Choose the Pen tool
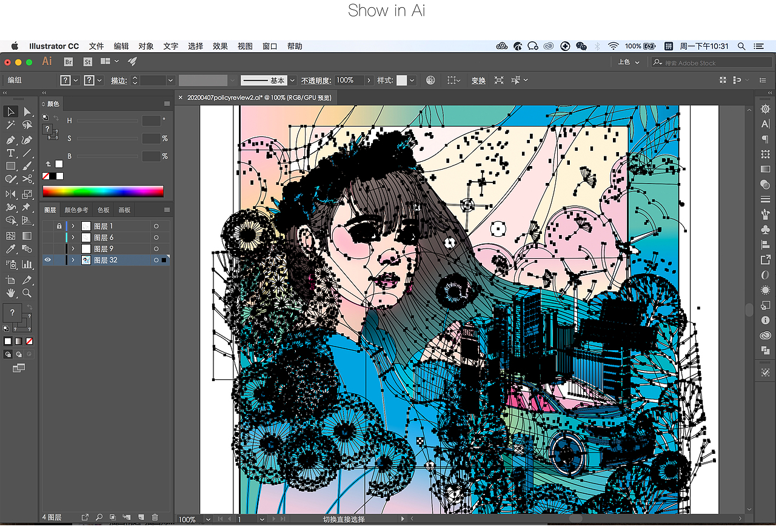The image size is (776, 532). click(x=10, y=139)
